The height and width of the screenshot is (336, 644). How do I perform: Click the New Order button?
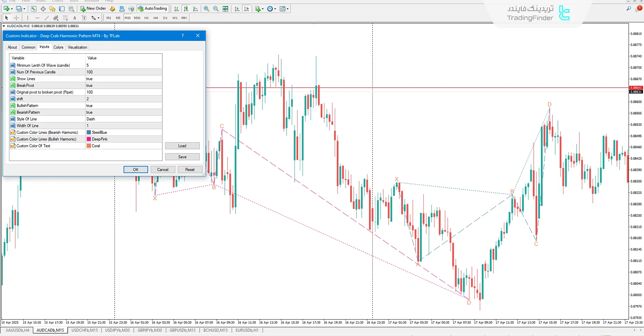[x=93, y=9]
